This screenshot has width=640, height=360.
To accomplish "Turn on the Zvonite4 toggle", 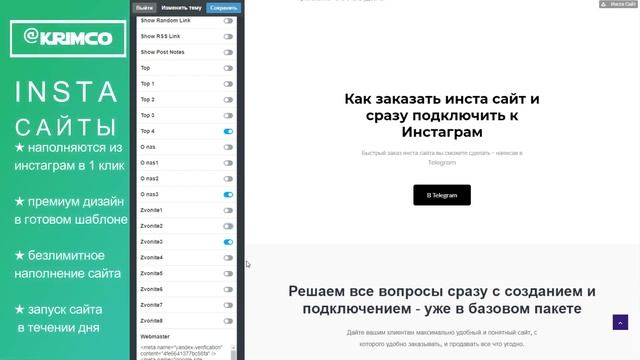I will [x=228, y=258].
